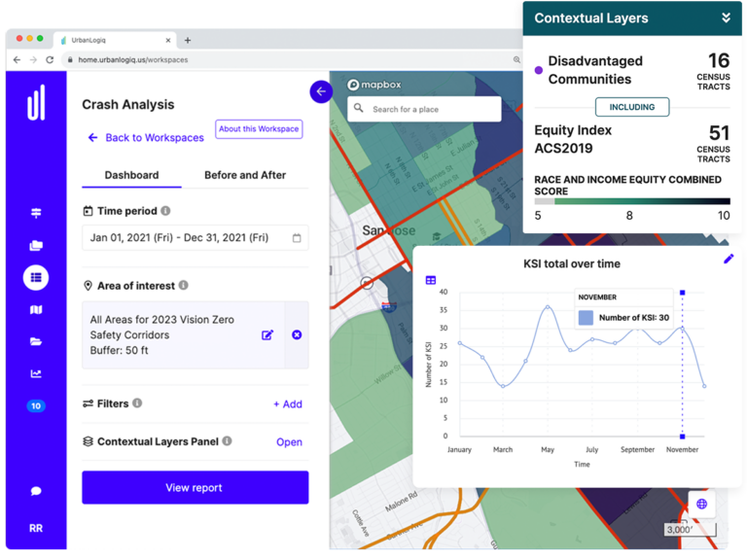Click the globe icon on the map

click(x=702, y=504)
